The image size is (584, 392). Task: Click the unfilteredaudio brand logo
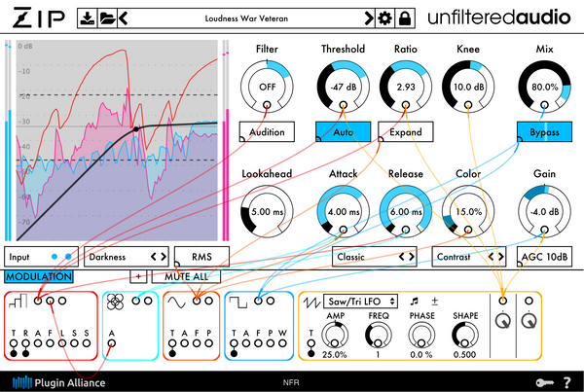(x=499, y=18)
